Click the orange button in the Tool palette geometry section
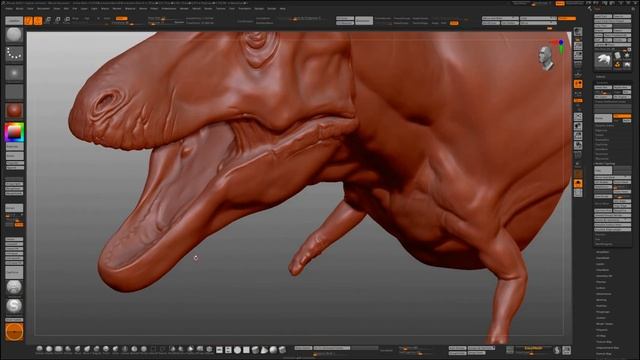This screenshot has height=360, width=640. point(622,116)
